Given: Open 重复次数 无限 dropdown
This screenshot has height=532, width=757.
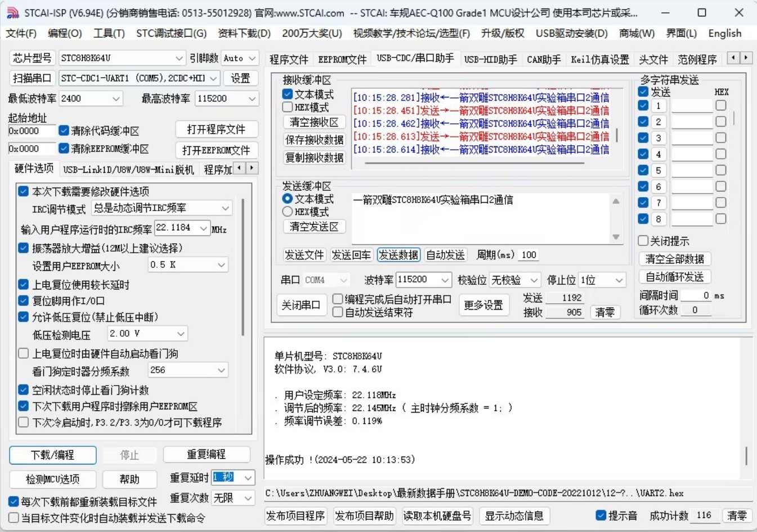Looking at the screenshot, I should tap(233, 498).
